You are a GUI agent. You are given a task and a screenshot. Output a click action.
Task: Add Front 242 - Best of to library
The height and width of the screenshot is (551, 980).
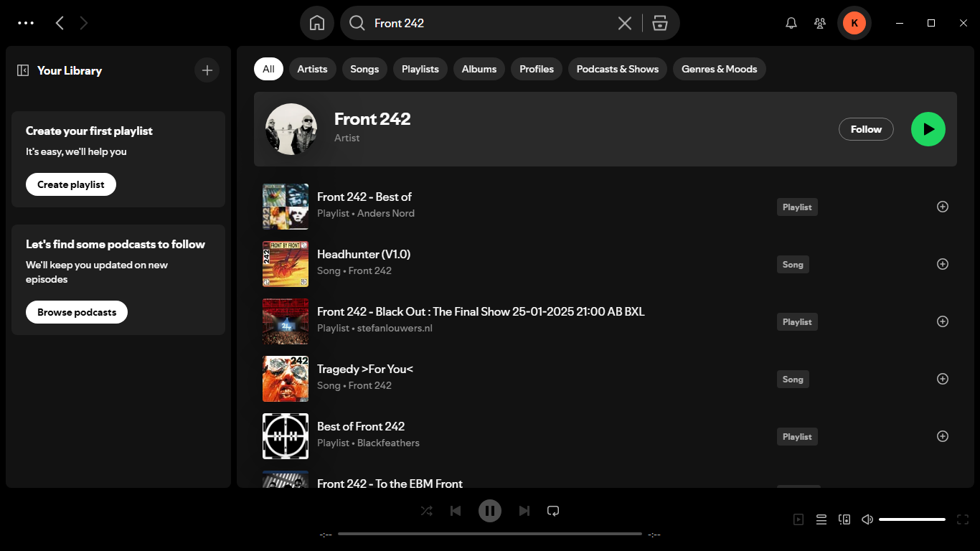pyautogui.click(x=943, y=207)
